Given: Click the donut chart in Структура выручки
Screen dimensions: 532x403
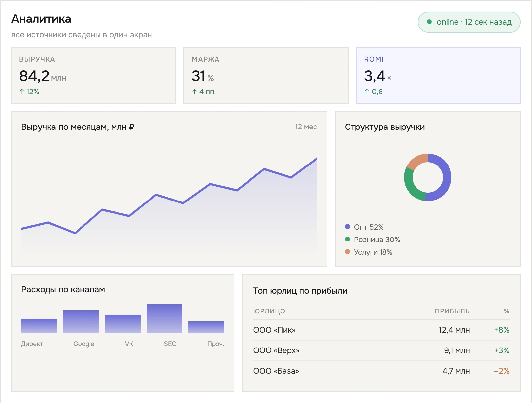Looking at the screenshot, I should 428,177.
